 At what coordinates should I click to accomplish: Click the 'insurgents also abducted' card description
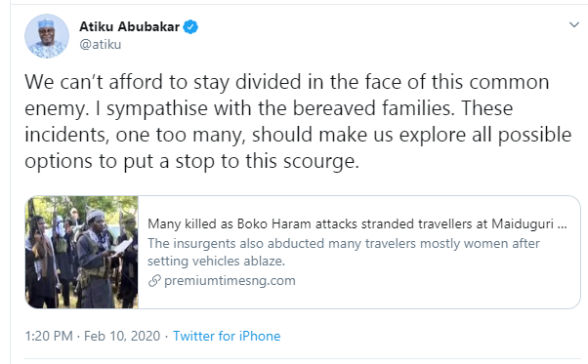344,243
